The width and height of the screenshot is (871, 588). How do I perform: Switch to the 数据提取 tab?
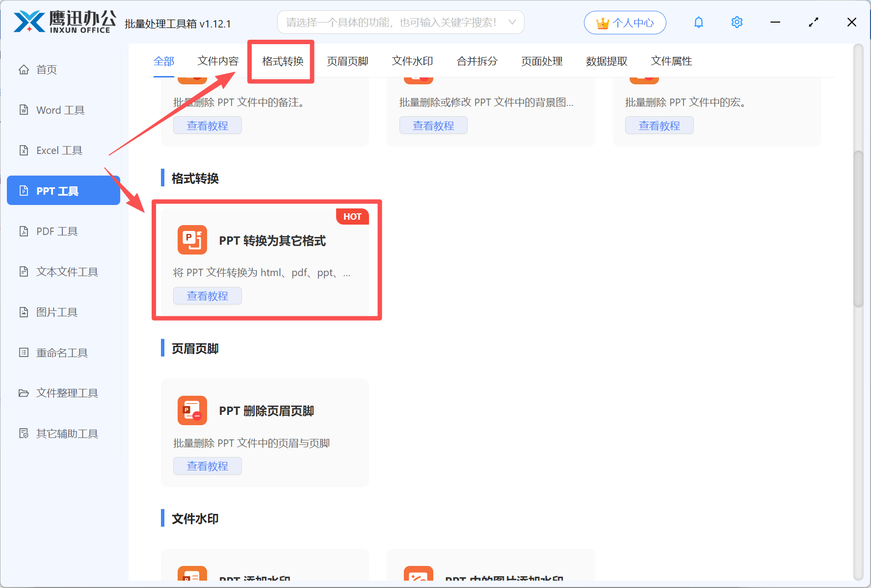coord(607,61)
